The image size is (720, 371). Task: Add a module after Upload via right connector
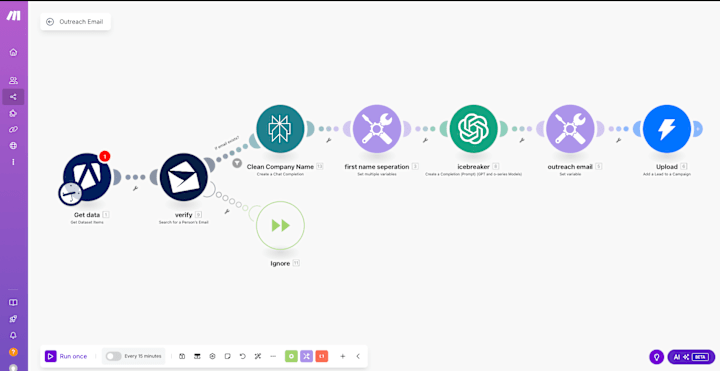click(698, 129)
